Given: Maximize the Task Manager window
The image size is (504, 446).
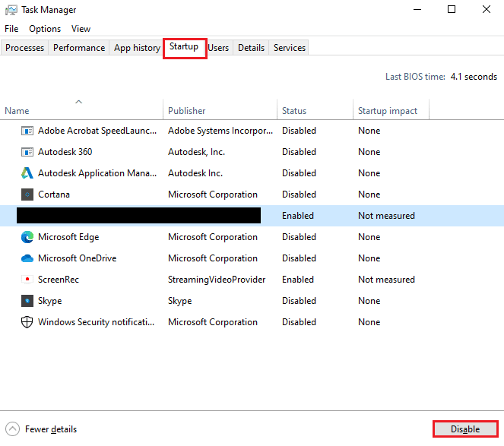Looking at the screenshot, I should 452,9.
